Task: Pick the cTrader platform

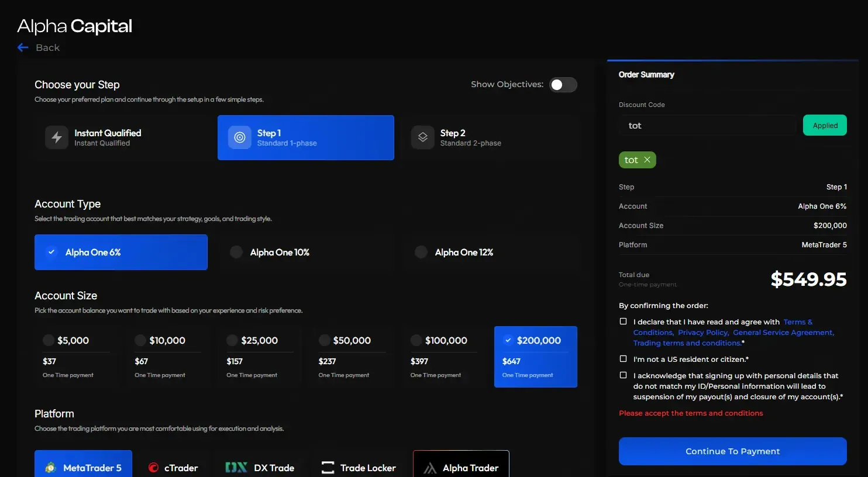Action: pos(173,468)
